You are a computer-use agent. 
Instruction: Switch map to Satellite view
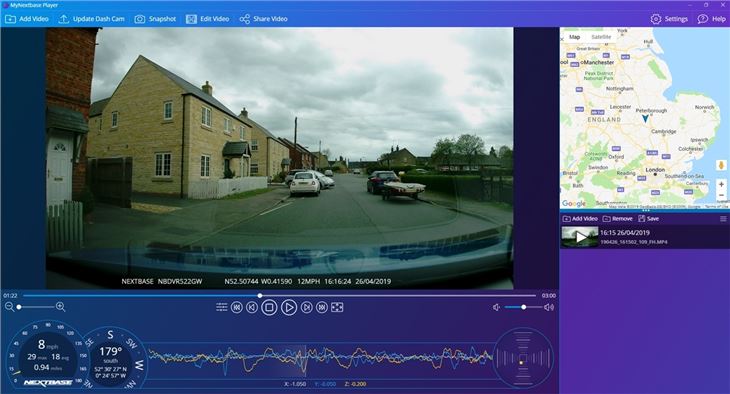pos(601,37)
